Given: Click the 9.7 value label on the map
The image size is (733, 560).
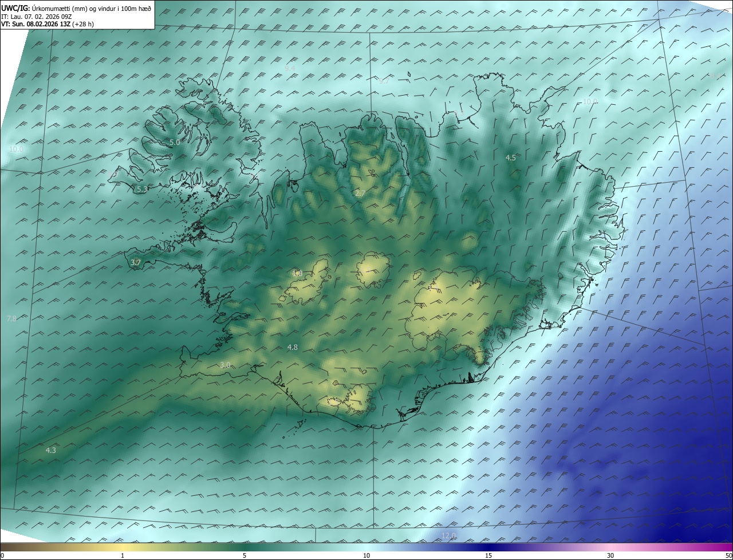Looking at the screenshot, I should click(384, 81).
